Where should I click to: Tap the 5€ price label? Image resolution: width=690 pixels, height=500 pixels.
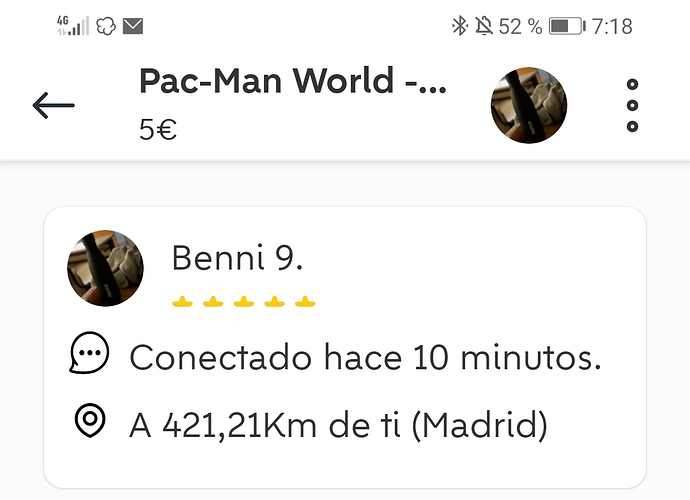point(158,129)
